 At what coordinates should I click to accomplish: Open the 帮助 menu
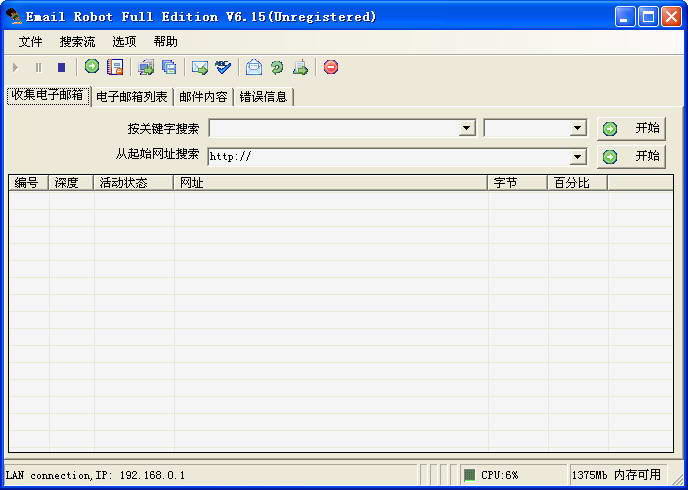tap(165, 42)
